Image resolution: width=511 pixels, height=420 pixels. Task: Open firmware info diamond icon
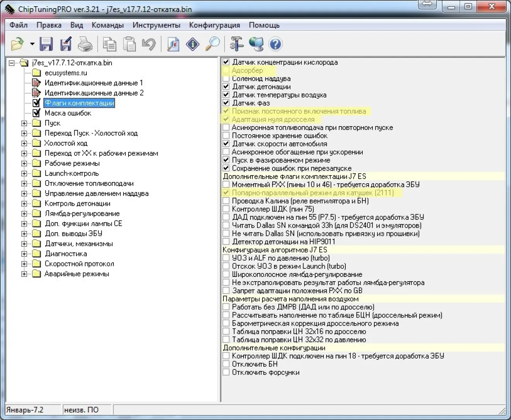coord(193,44)
